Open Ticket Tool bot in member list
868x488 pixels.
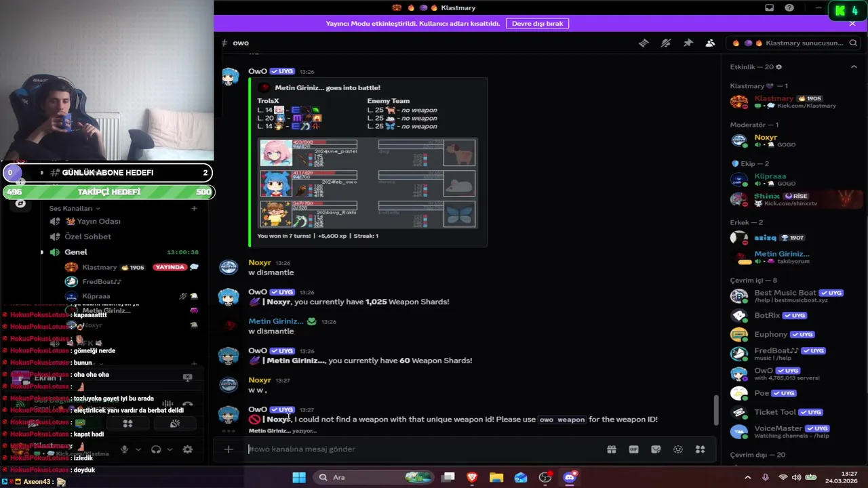click(792, 412)
